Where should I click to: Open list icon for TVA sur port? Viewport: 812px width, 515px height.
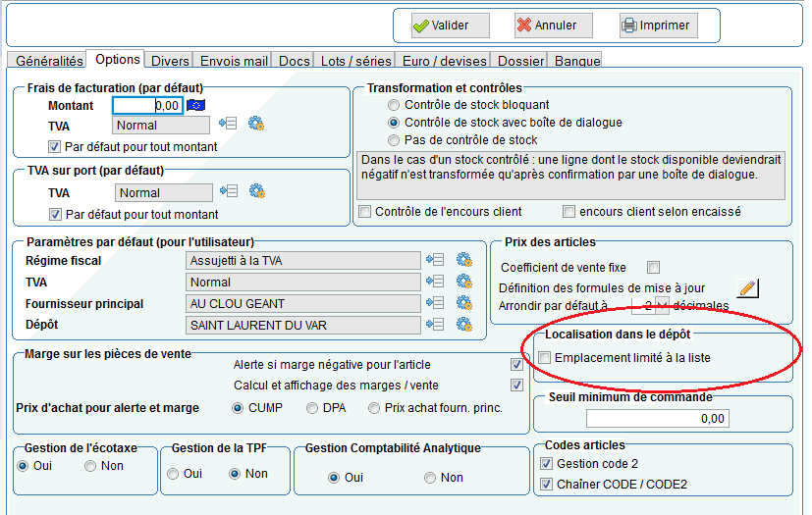229,191
